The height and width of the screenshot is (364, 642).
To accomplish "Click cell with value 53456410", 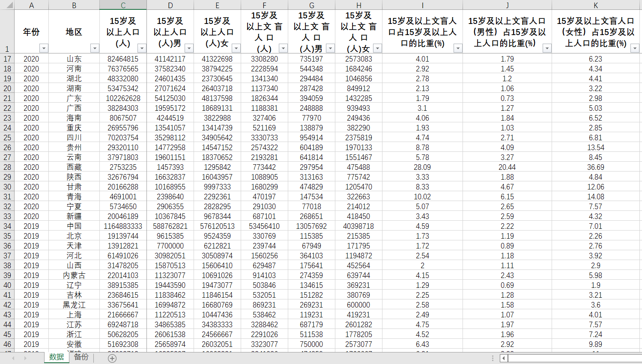I will pyautogui.click(x=265, y=226).
